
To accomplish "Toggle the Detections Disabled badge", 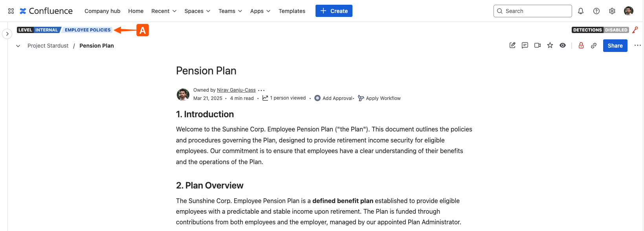I will click(x=600, y=30).
